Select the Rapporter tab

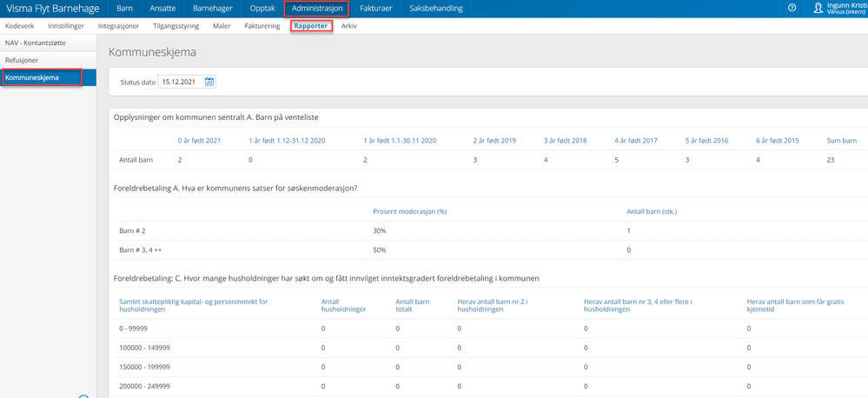[x=310, y=26]
